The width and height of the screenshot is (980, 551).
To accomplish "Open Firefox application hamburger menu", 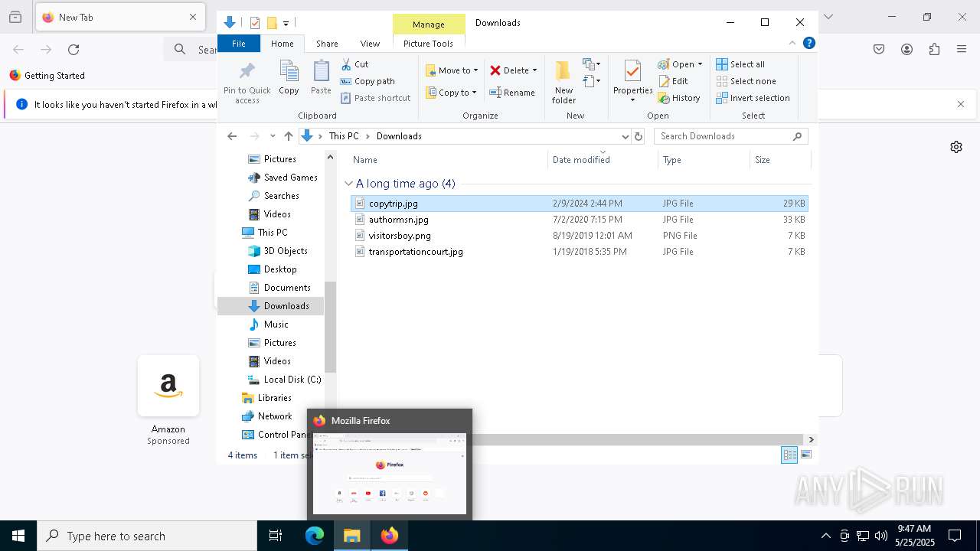I will pyautogui.click(x=962, y=50).
